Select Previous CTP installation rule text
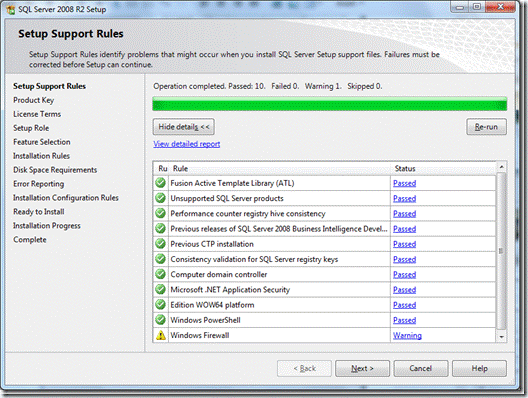528x398 pixels. coord(212,244)
